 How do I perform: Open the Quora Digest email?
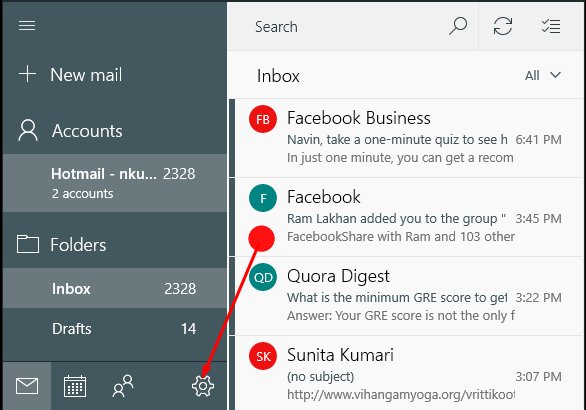(x=406, y=296)
